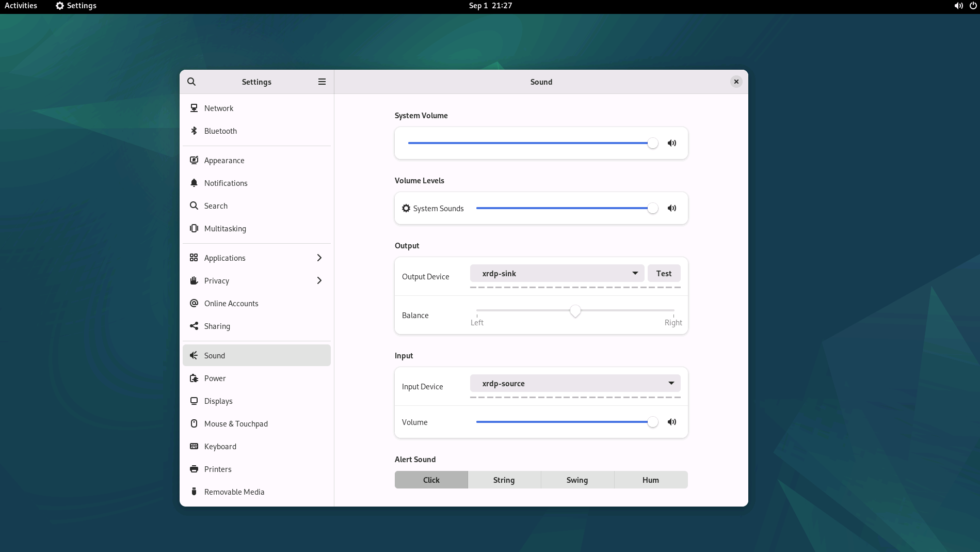Select the Click alert sound
The width and height of the screenshot is (980, 552).
[x=431, y=480]
